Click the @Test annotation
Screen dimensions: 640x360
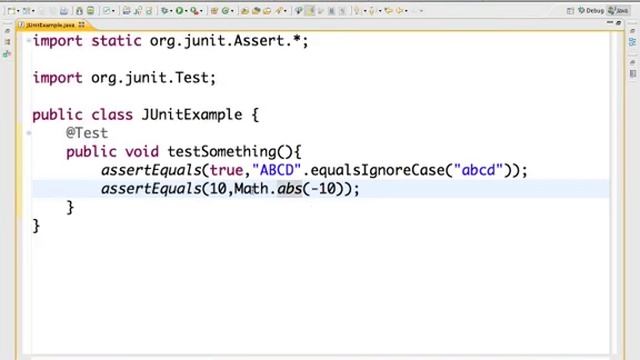(x=87, y=133)
